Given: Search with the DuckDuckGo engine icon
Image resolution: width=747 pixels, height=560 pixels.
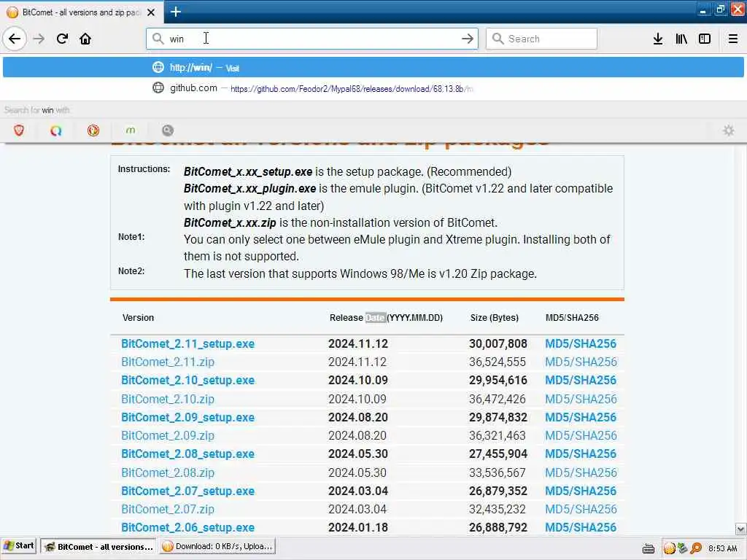Looking at the screenshot, I should (x=93, y=131).
